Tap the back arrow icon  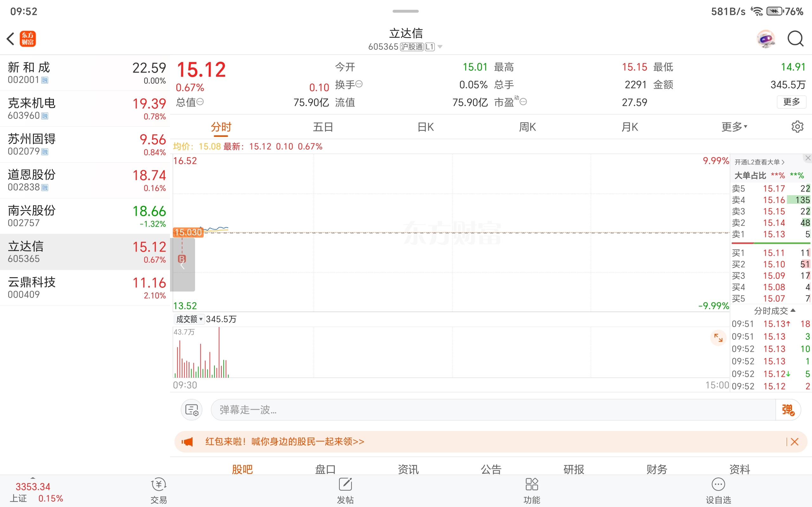click(11, 39)
